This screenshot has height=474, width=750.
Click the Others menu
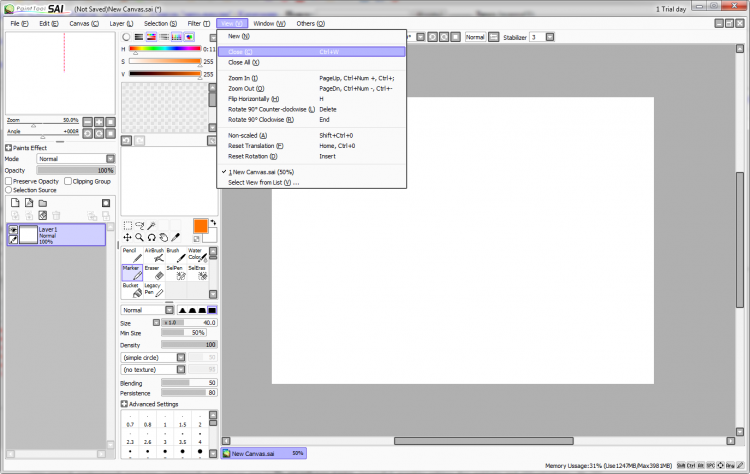(310, 23)
